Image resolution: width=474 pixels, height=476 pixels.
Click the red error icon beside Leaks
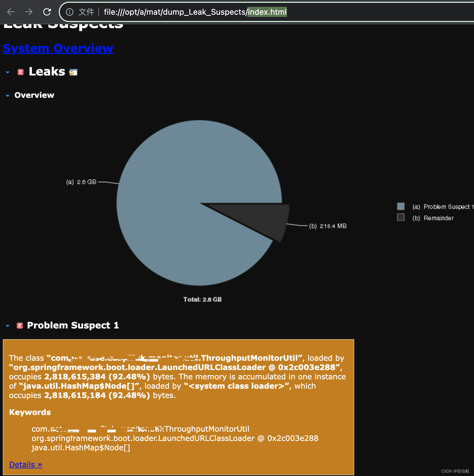21,72
